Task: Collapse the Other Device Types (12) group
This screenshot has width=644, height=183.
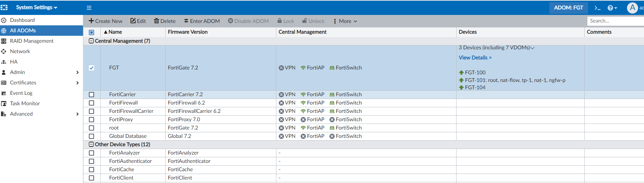Action: pyautogui.click(x=91, y=144)
